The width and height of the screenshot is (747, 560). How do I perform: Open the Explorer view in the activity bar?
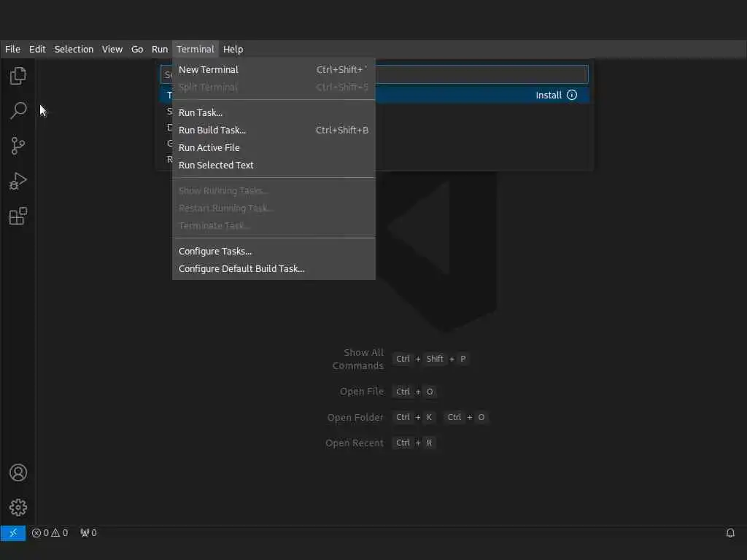click(x=18, y=76)
